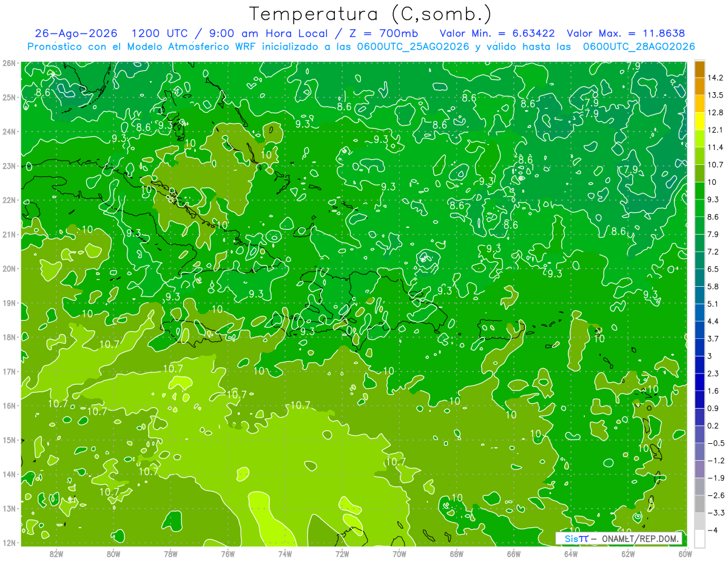Pick the green swatch between 7.9 and 8.6
The image size is (728, 562).
[x=699, y=226]
